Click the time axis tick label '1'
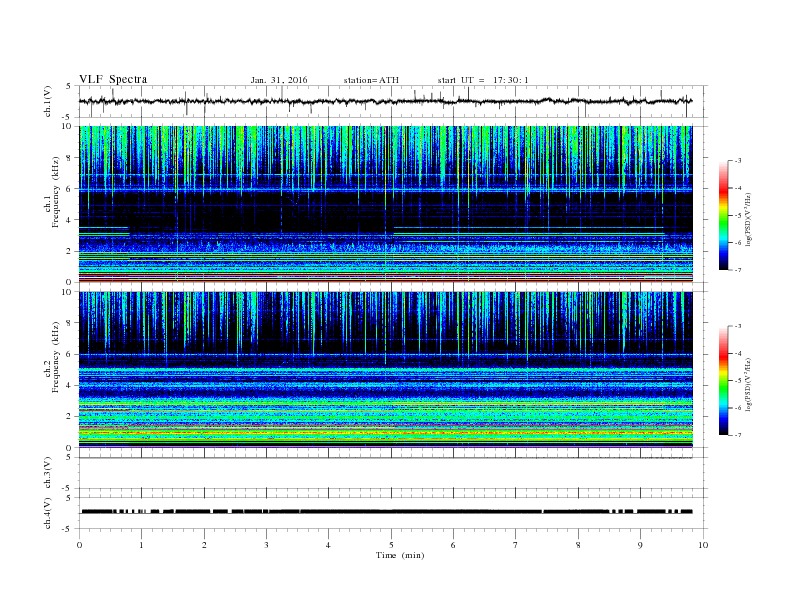Screen dimensions: 792x612 [x=141, y=545]
